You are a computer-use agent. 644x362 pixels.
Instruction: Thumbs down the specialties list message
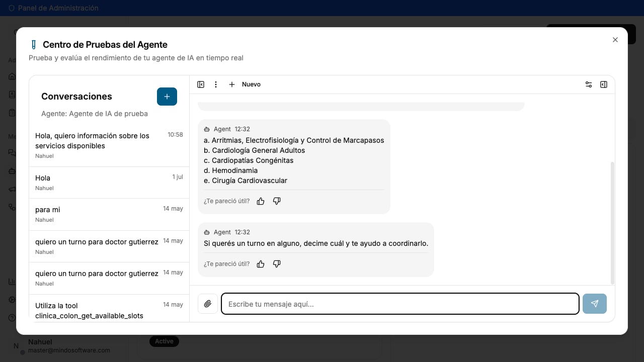[277, 201]
